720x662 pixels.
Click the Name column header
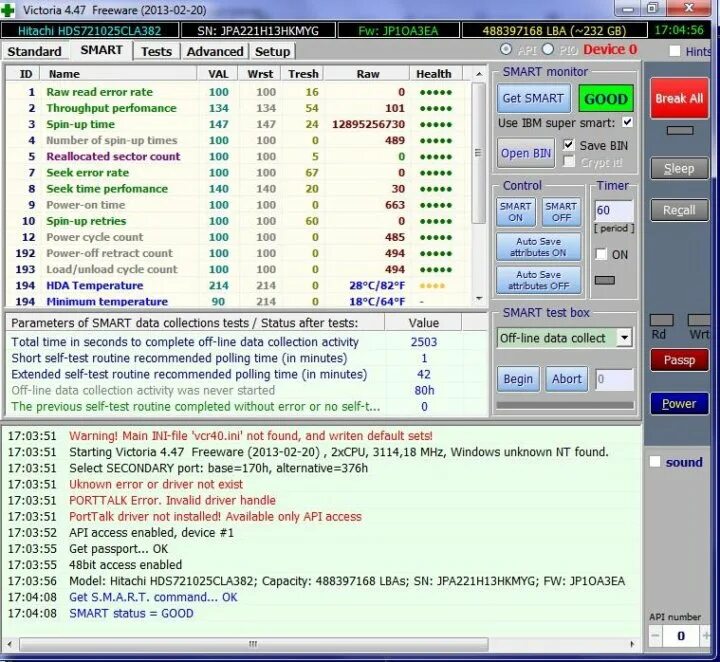click(x=118, y=74)
